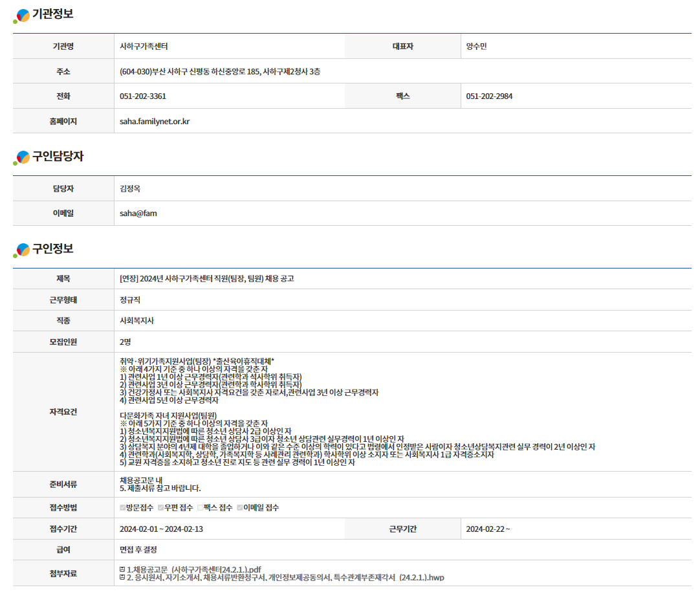Image resolution: width=700 pixels, height=592 pixels.
Task: Click the 담당자 row label
Action: 63,189
